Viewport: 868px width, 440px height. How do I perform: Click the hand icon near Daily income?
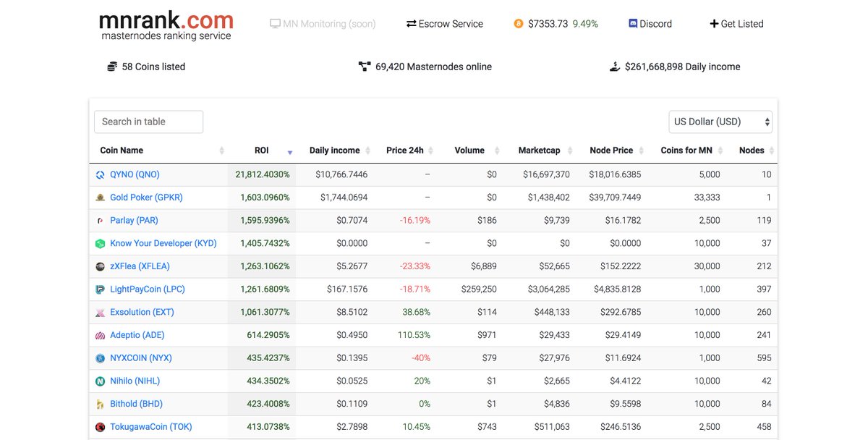[x=615, y=67]
